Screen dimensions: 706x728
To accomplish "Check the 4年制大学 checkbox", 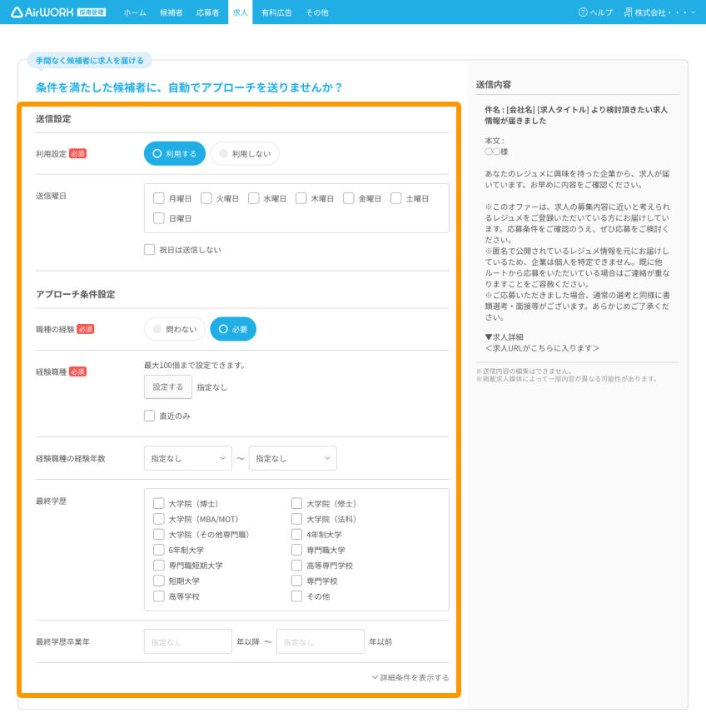I will [296, 535].
